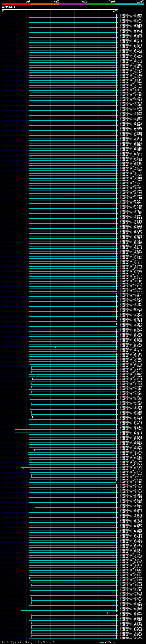Select hit UniRef100_O18514
The width and height of the screenshot is (146, 644).
click(131, 618)
